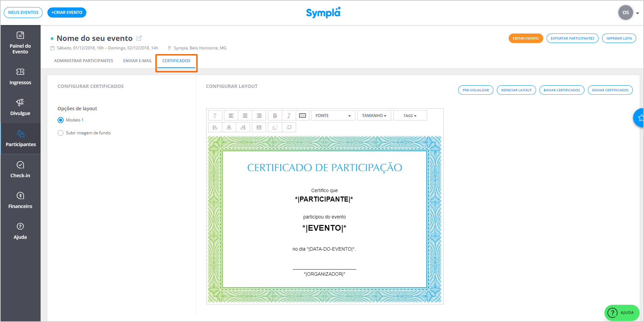Right-align text in layout editor
The image size is (644, 322).
[x=259, y=116]
